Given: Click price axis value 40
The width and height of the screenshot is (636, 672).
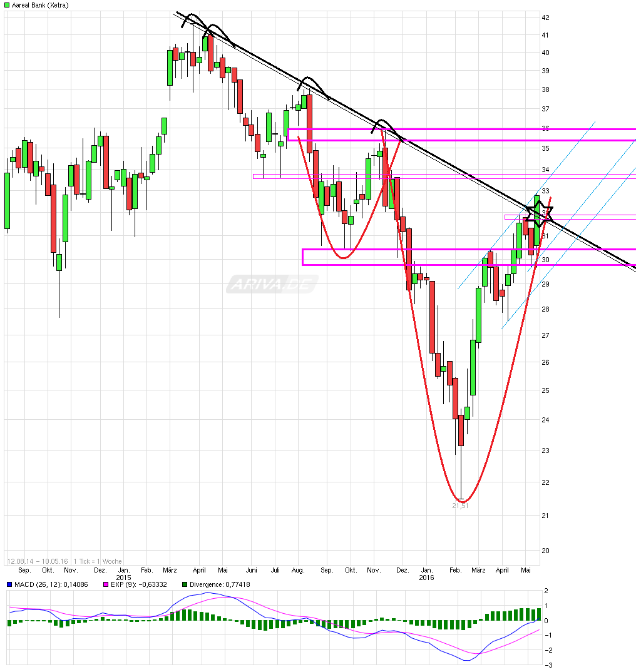Looking at the screenshot, I should coord(545,53).
